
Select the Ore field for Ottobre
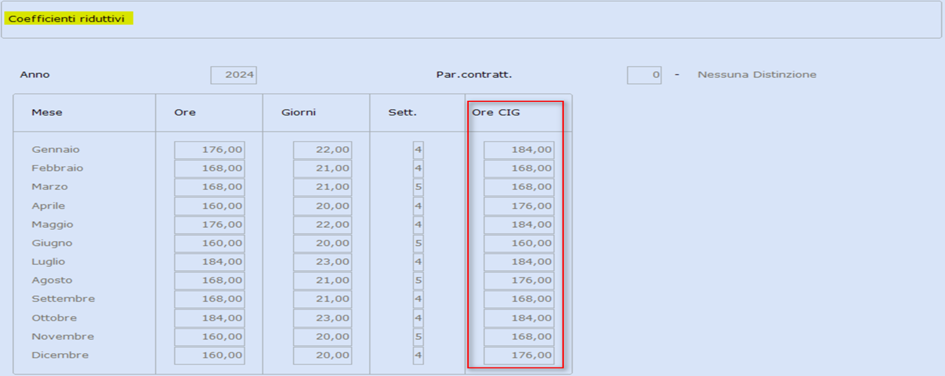click(x=210, y=318)
